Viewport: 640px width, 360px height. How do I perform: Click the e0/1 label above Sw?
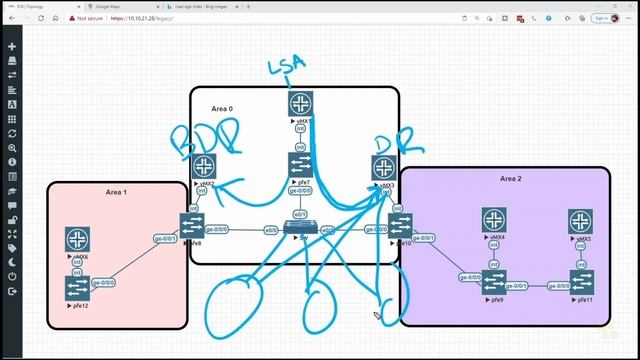300,214
